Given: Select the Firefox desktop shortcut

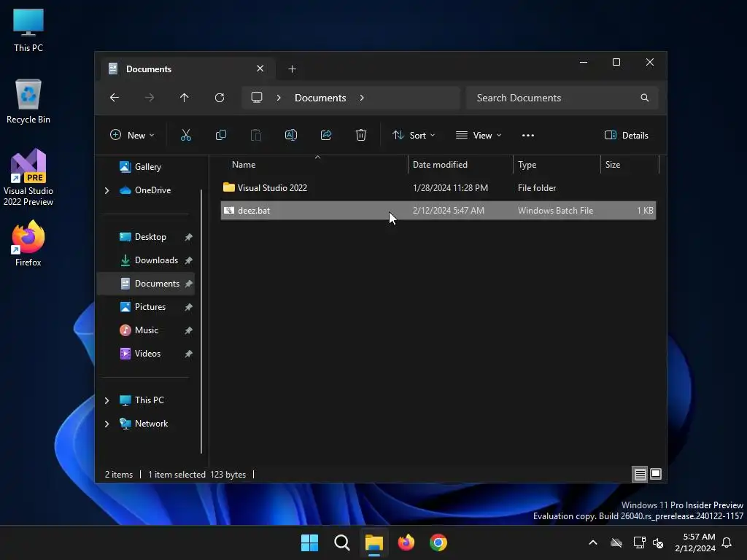Looking at the screenshot, I should click(28, 244).
